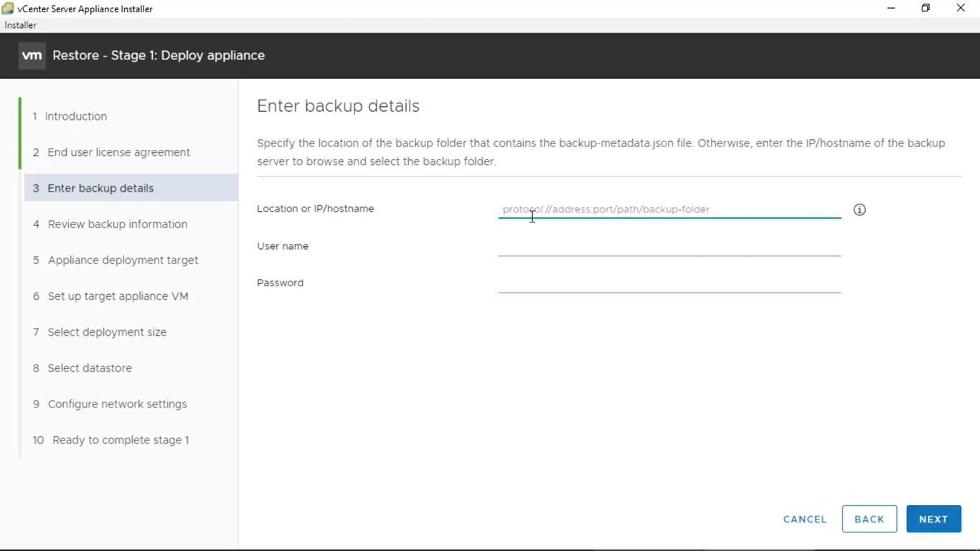Click the info icon beside the location field
This screenshot has width=980, height=551.
[x=859, y=209]
